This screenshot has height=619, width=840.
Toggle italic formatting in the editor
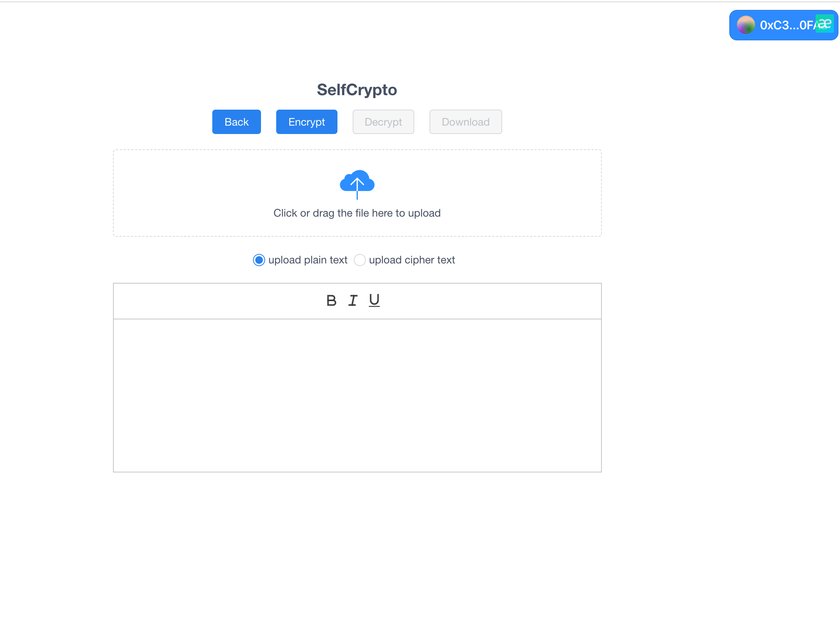point(353,301)
